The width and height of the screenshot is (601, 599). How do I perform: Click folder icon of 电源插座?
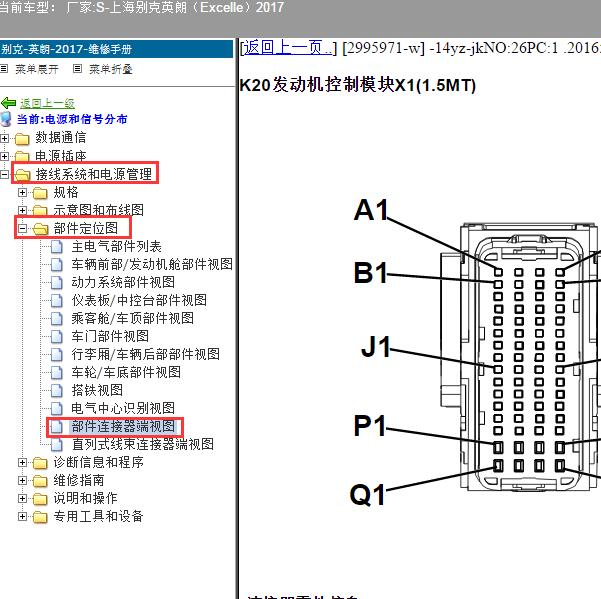click(x=22, y=156)
